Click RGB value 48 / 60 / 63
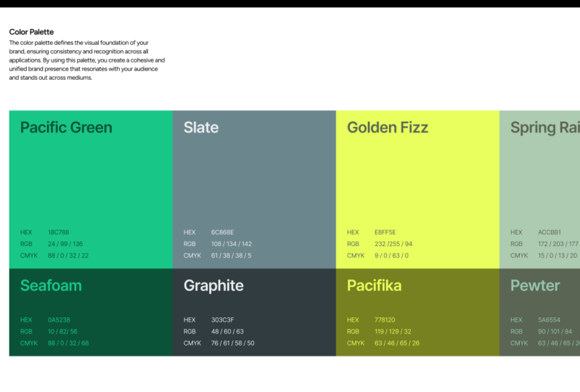This screenshot has height=392, width=580. click(227, 331)
